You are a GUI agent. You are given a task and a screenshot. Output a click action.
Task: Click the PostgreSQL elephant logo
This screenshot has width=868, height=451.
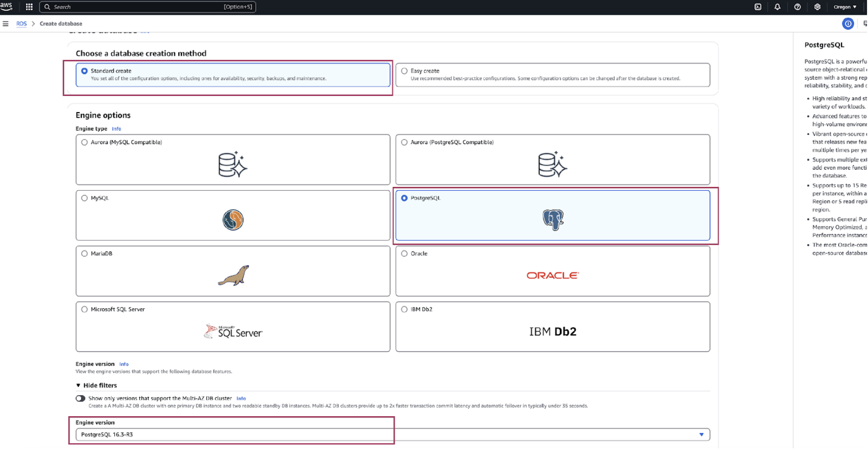553,220
